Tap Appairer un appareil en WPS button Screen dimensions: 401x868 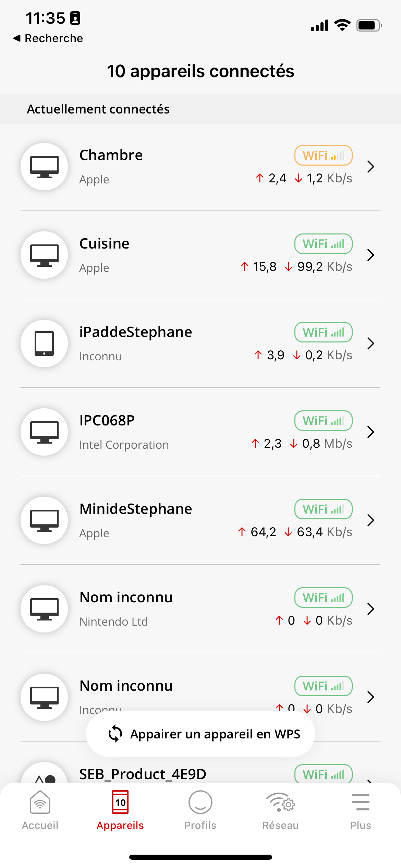click(200, 734)
